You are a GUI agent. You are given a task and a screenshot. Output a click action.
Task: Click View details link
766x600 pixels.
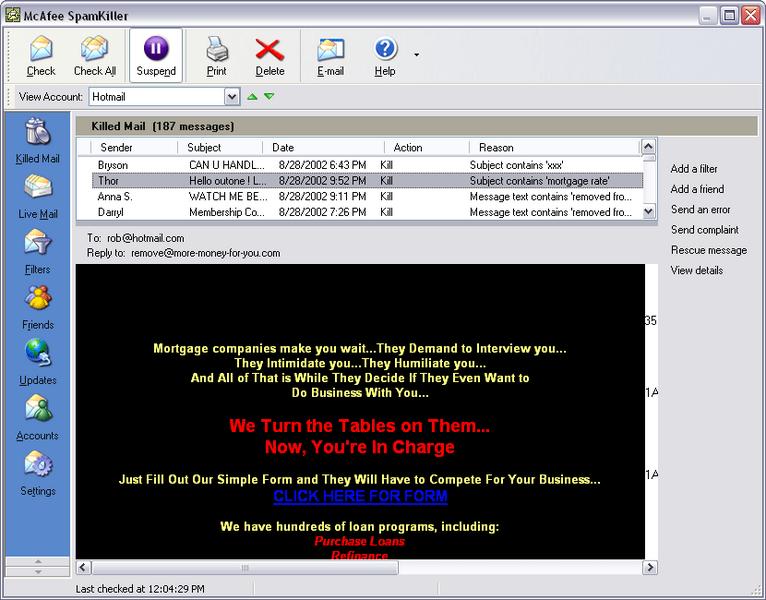click(697, 270)
